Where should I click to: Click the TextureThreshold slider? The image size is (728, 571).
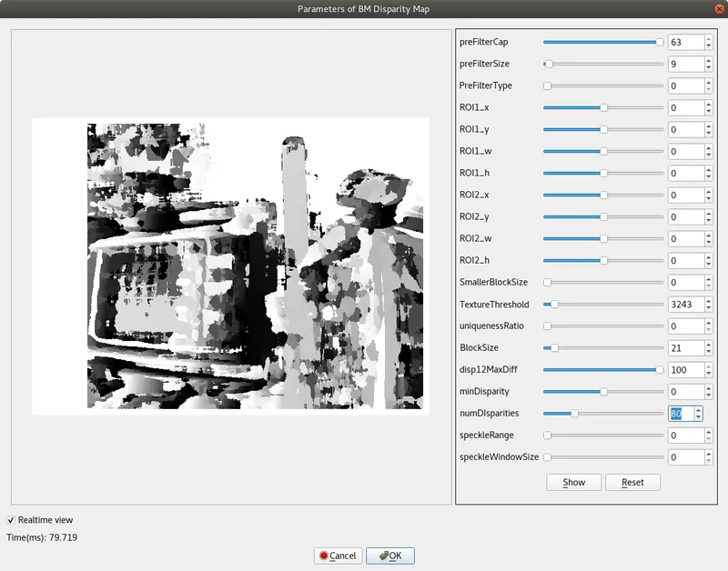603,305
